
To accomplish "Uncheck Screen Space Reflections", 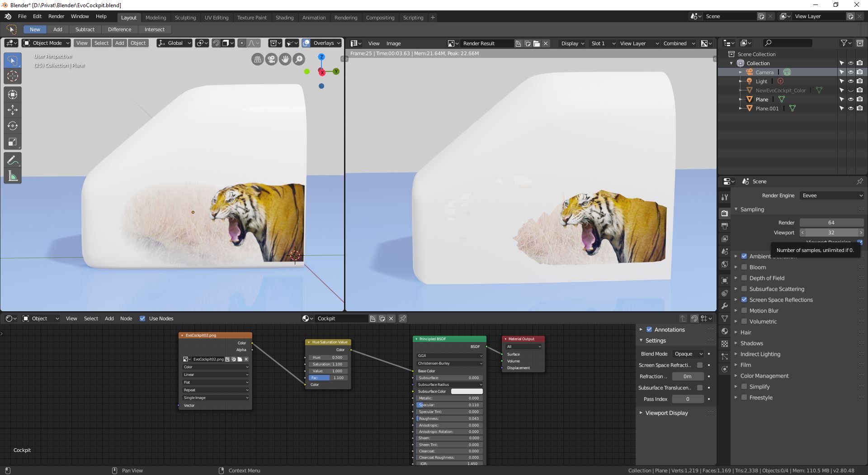I will pos(744,299).
